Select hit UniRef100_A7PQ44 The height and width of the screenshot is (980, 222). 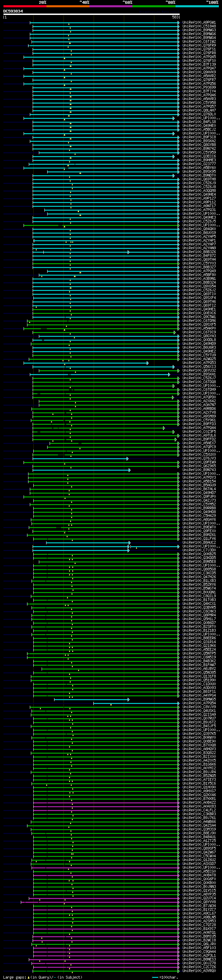[199, 428]
